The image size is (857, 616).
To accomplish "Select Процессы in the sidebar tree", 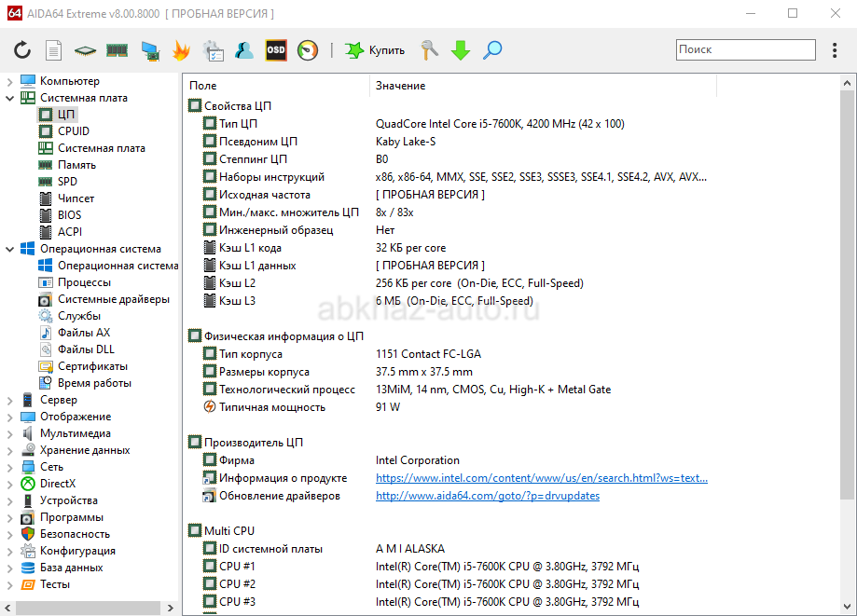I will click(84, 282).
